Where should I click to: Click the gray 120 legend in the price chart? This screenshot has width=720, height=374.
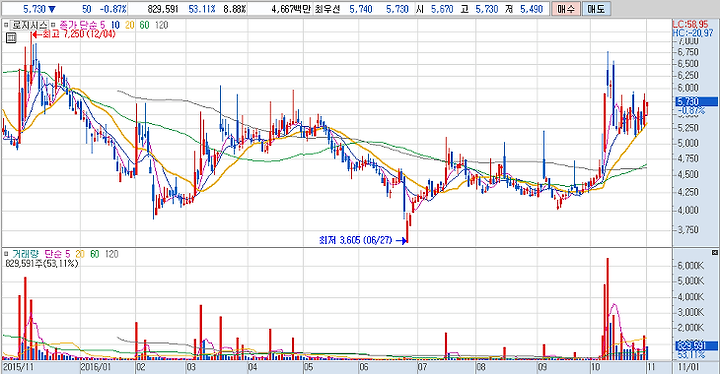coord(162,25)
